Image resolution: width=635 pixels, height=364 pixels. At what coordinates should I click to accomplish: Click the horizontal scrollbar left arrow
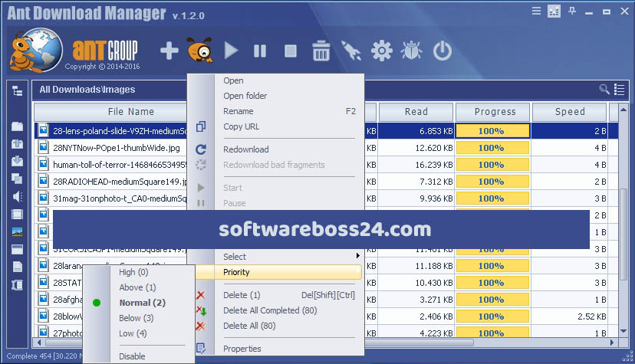point(39,343)
